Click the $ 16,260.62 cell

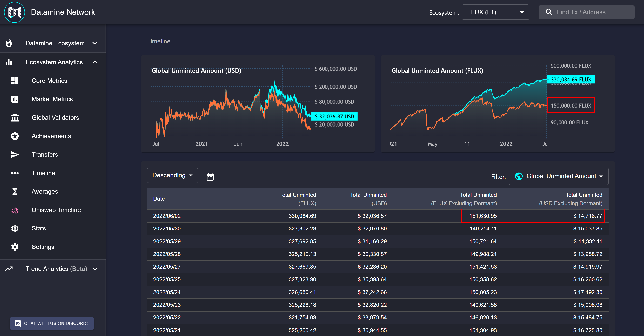click(x=588, y=279)
